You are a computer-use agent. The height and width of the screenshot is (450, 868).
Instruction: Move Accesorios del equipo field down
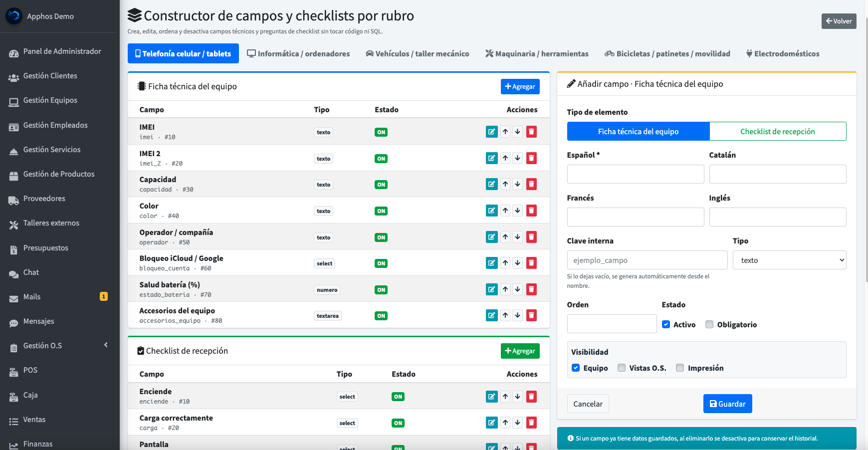[x=518, y=315]
